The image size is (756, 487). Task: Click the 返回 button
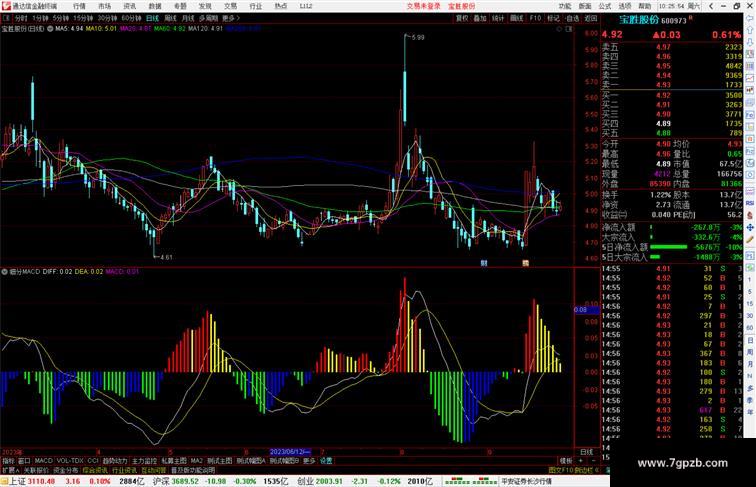pos(591,18)
